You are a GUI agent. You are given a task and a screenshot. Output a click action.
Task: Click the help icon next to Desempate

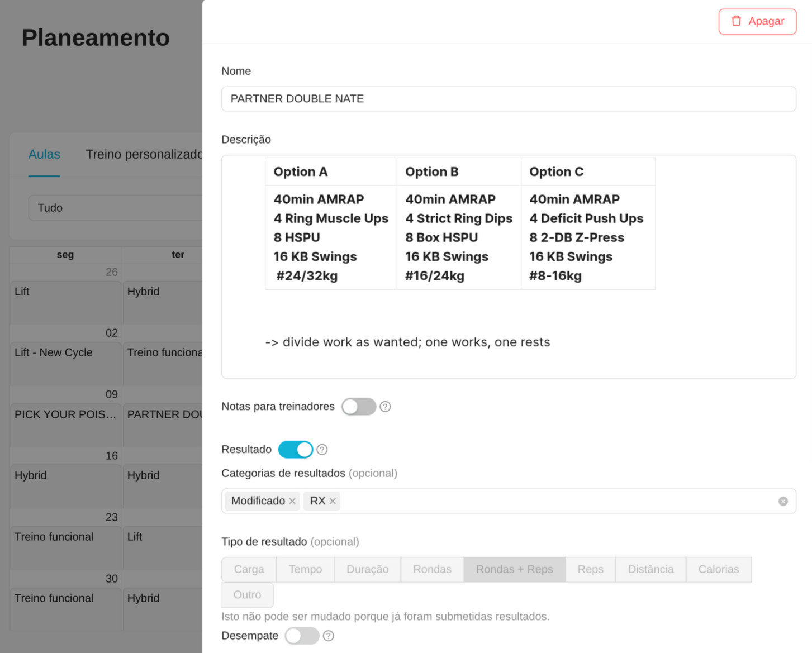(329, 636)
